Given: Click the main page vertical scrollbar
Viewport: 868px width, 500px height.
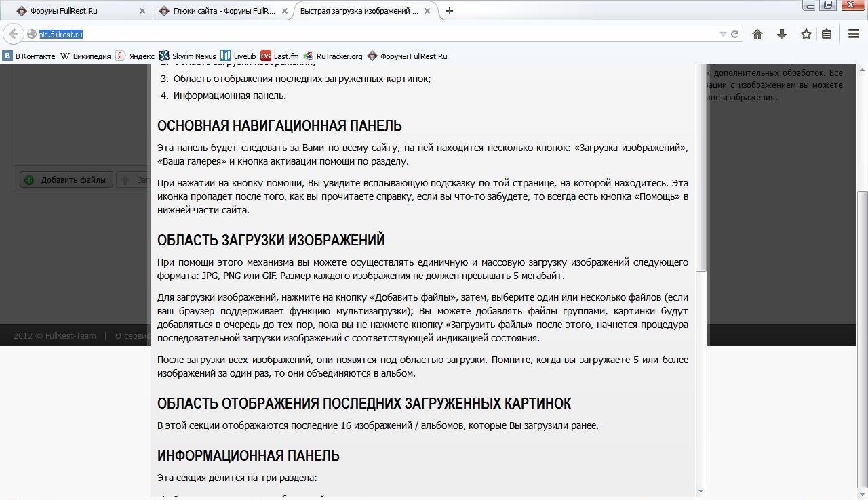Looking at the screenshot, I should [x=863, y=339].
